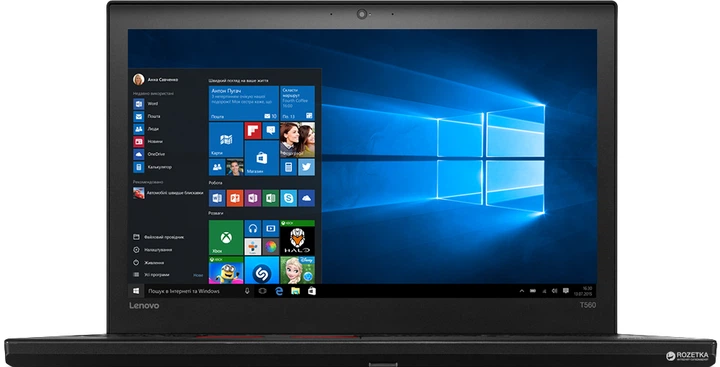Viewport: 720px width, 367px height.
Task: Open the Пошта mail live tile
Action: click(x=244, y=103)
